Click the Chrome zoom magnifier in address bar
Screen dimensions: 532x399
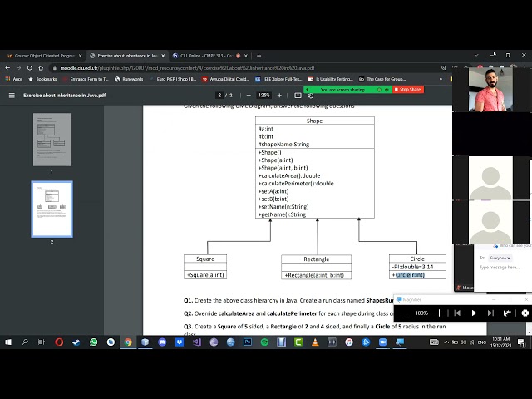444,68
